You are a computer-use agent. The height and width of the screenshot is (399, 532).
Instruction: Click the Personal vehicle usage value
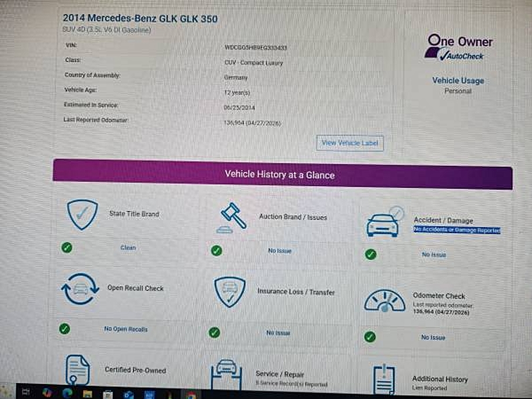tap(458, 91)
